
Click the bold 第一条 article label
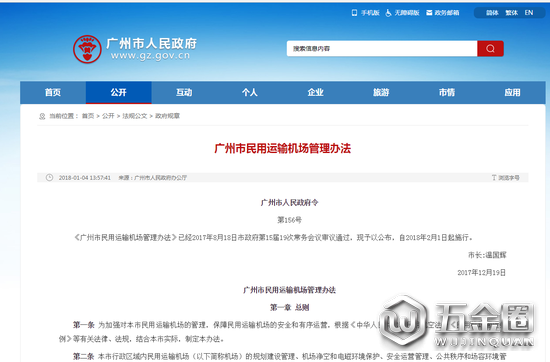click(83, 325)
